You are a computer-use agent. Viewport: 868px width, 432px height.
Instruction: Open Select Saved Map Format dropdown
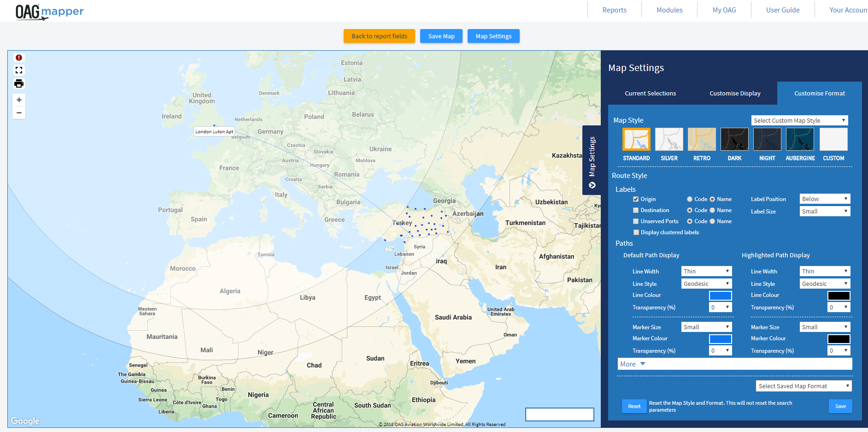click(803, 386)
